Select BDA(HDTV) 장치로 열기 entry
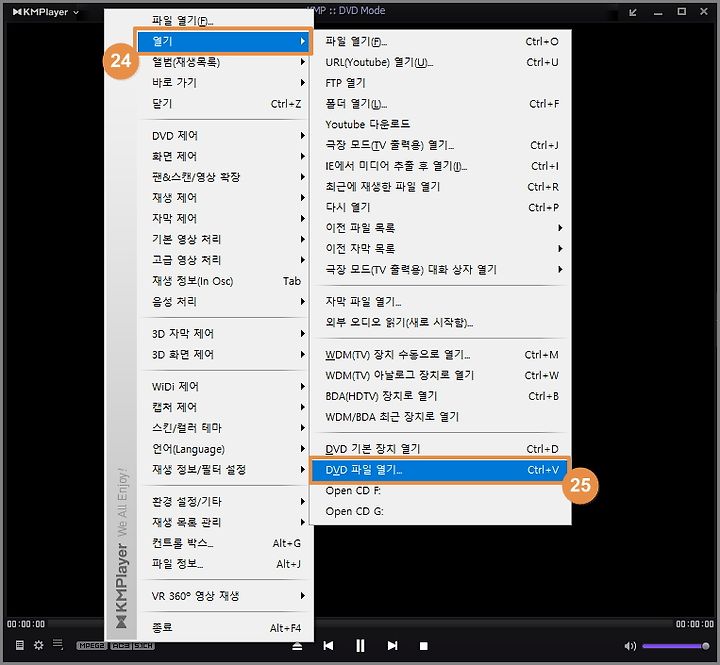The width and height of the screenshot is (720, 665). pos(442,396)
